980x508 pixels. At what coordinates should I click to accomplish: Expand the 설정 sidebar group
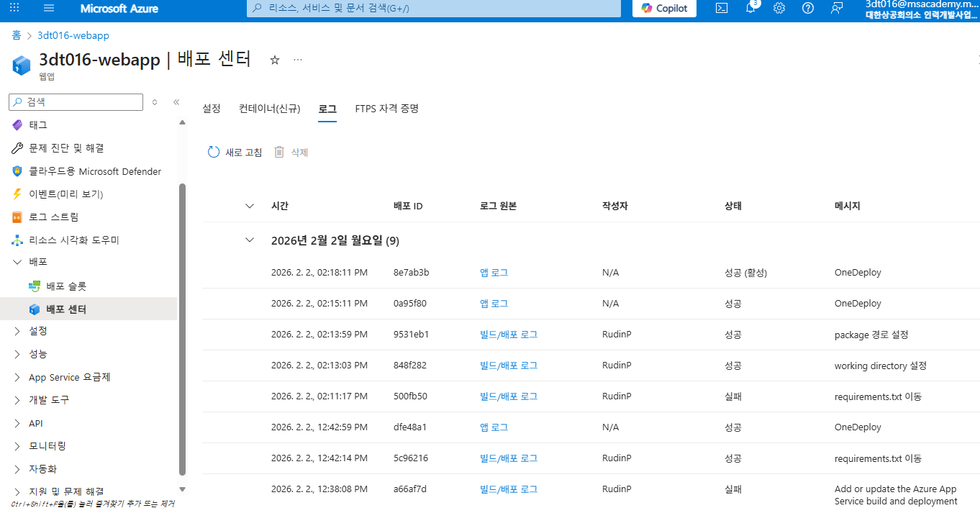coord(17,331)
